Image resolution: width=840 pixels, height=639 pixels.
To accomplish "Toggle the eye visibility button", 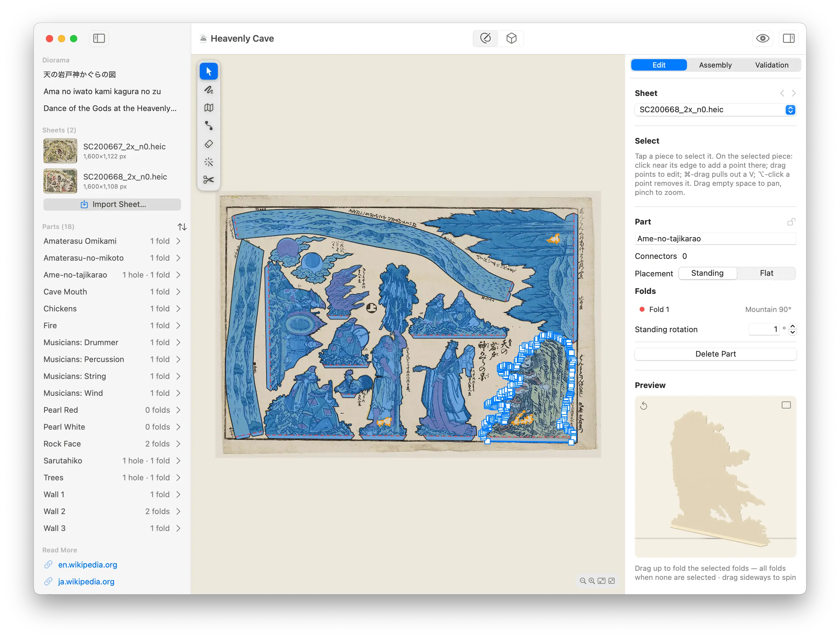I will pos(762,38).
